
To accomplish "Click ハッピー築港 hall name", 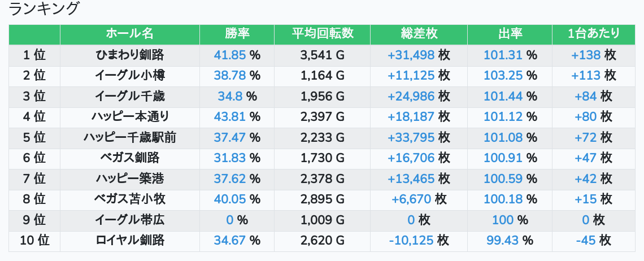I will tap(130, 179).
